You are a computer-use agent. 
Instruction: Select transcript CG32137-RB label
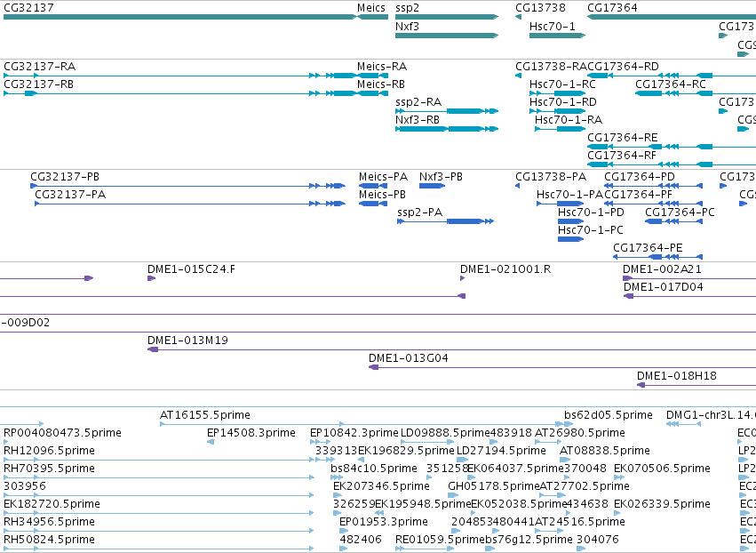38,84
